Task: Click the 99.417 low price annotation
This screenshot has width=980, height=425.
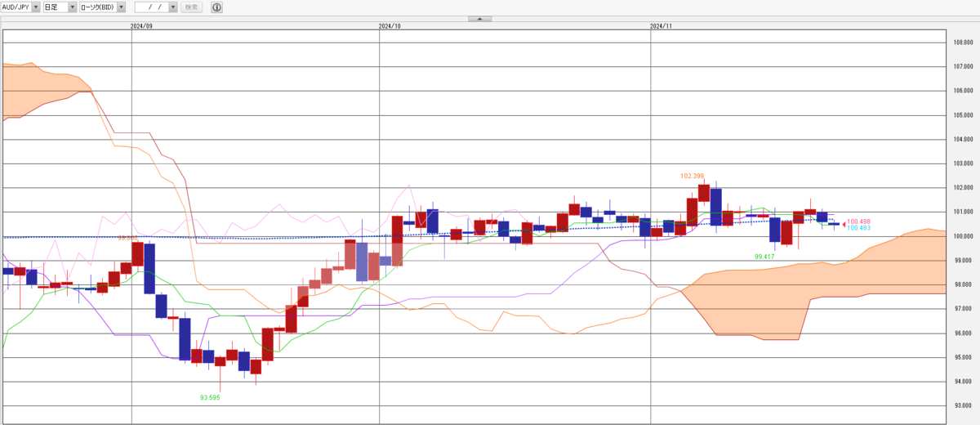Action: click(764, 256)
